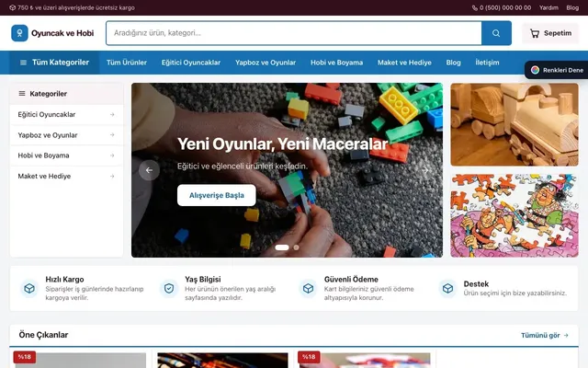Click the phone number 0 (500) 000 00 00
588x368 pixels.
[505, 7]
